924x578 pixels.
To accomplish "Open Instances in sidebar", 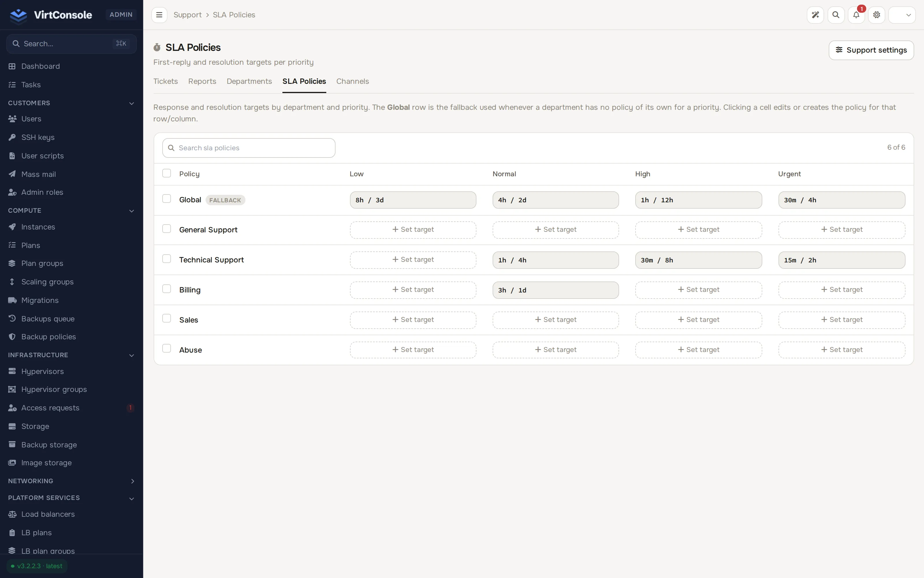I will tap(71, 227).
